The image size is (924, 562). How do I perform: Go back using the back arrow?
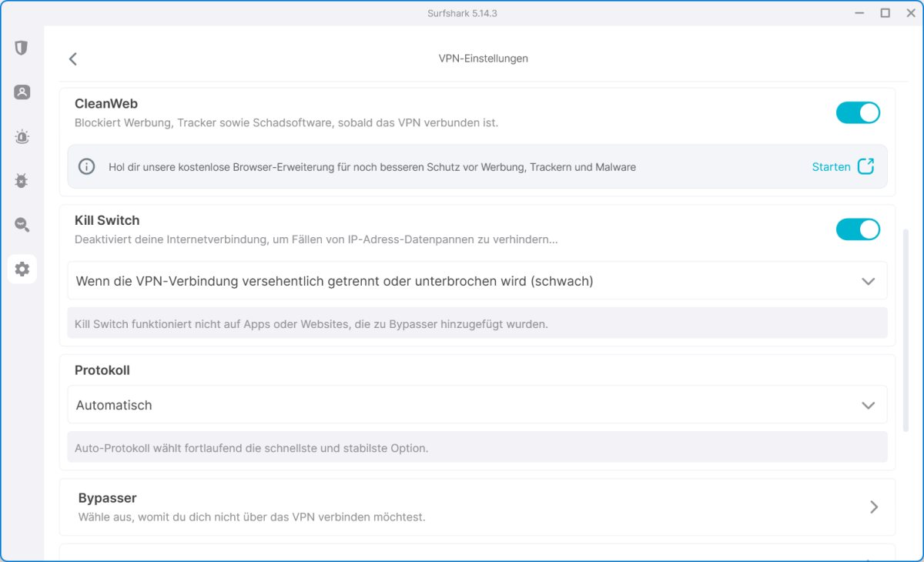73,59
